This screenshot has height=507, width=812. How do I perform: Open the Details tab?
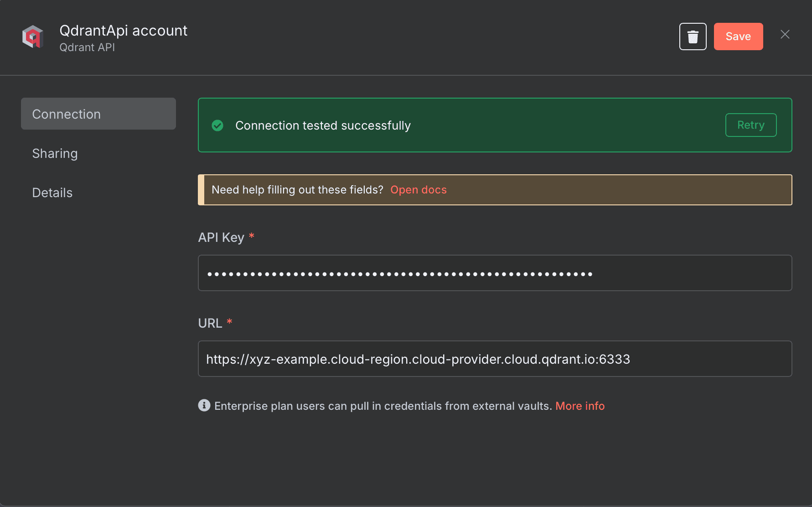tap(52, 193)
